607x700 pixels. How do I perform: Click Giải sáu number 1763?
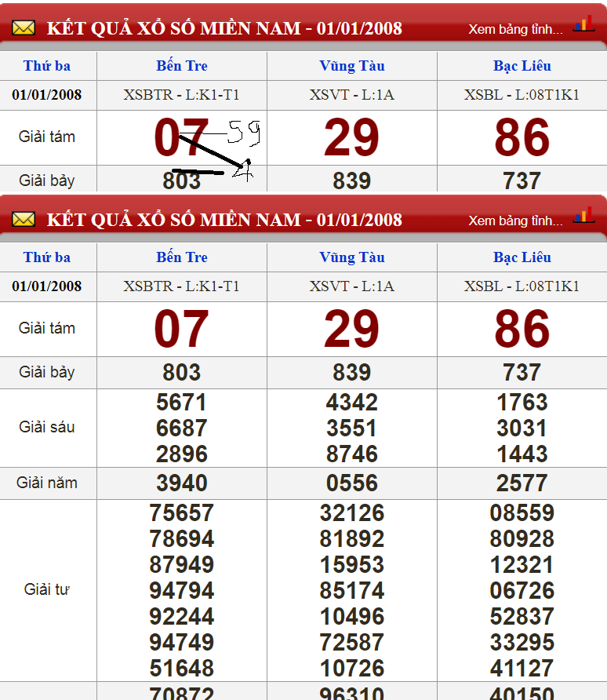(522, 403)
